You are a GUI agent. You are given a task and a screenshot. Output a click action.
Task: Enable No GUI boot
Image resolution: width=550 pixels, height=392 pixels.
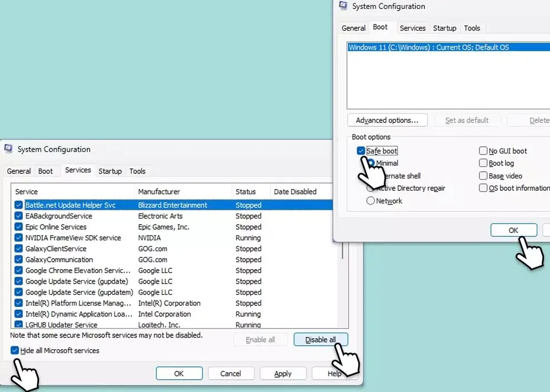[x=483, y=151]
